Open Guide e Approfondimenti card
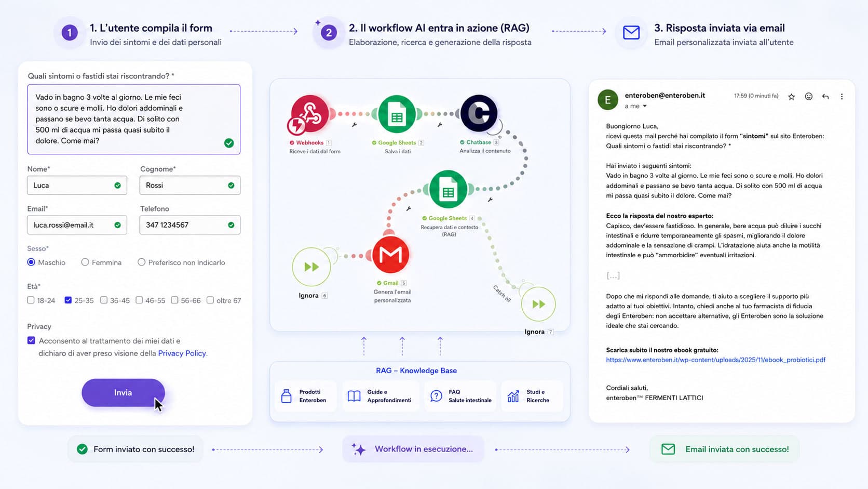Image resolution: width=868 pixels, height=489 pixels. pos(381,396)
